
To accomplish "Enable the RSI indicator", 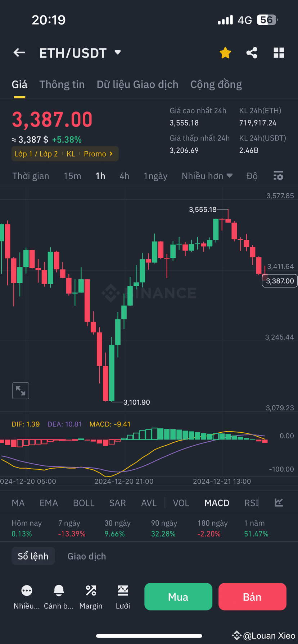I will (x=251, y=503).
